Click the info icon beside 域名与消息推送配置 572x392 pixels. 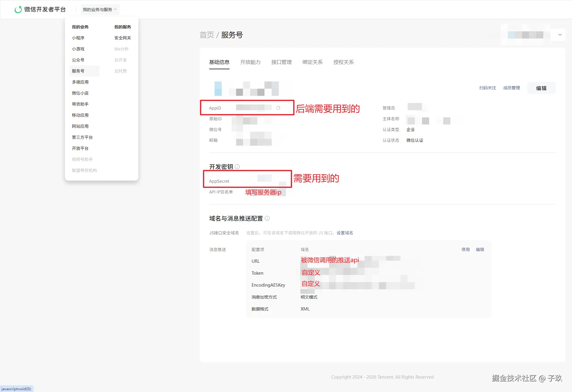click(267, 218)
